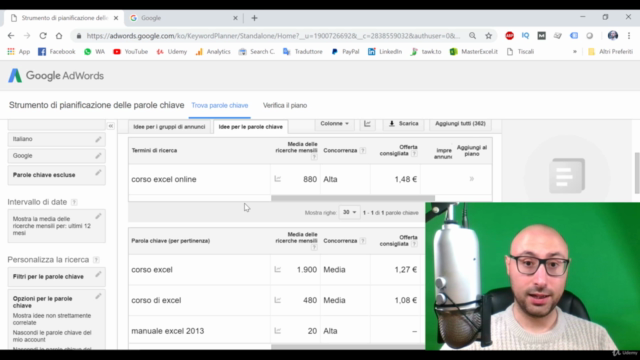Open the Concorrenza help icon in the top table

(362, 151)
